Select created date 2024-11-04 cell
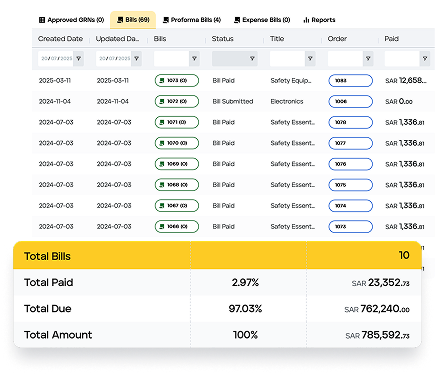This screenshot has height=375, width=435. (55, 101)
